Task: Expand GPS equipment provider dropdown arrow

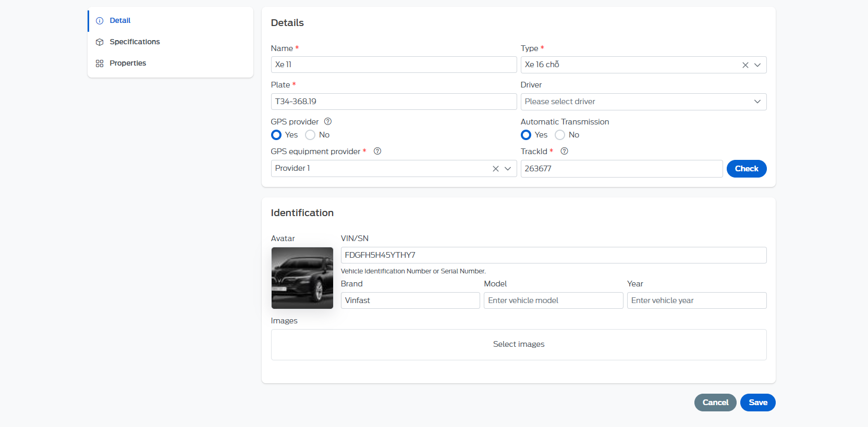Action: (508, 169)
